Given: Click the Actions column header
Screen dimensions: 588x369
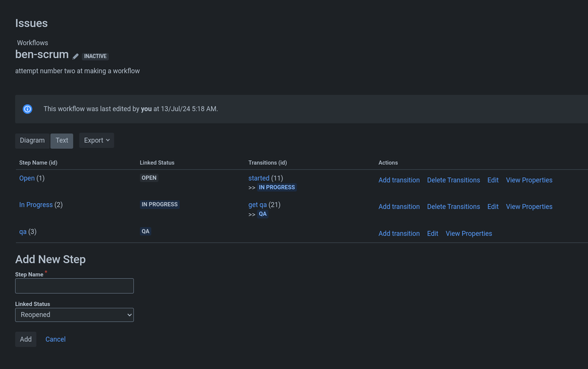Looking at the screenshot, I should (x=388, y=163).
